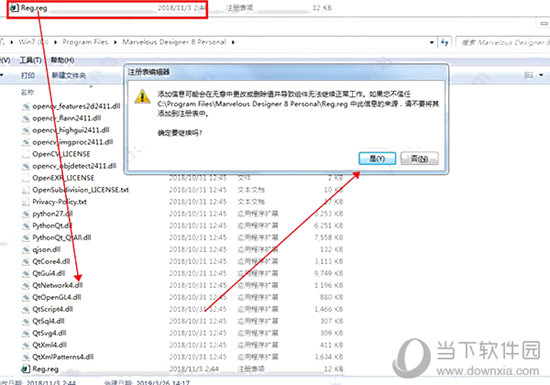550x385 pixels.
Task: Click 注册表项 type in bottom Reg.reg row
Action: point(251,369)
